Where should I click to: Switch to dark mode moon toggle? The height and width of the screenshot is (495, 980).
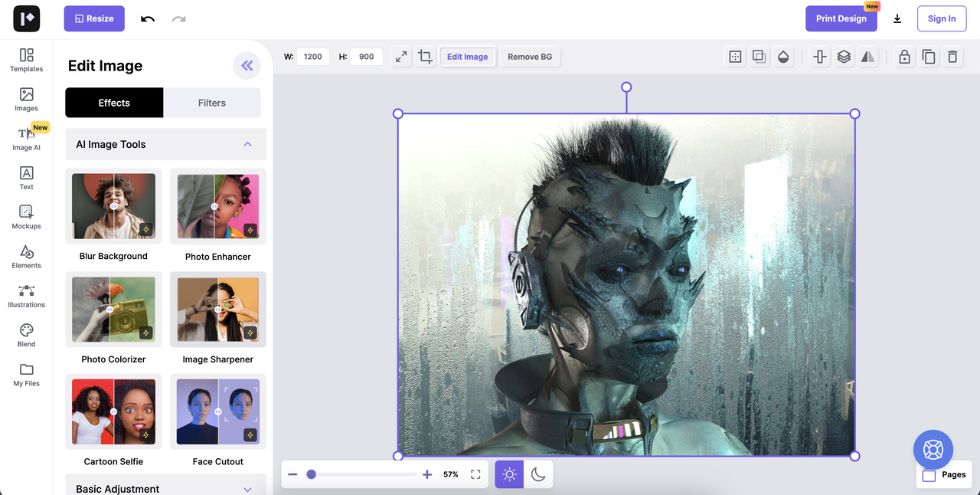(538, 474)
